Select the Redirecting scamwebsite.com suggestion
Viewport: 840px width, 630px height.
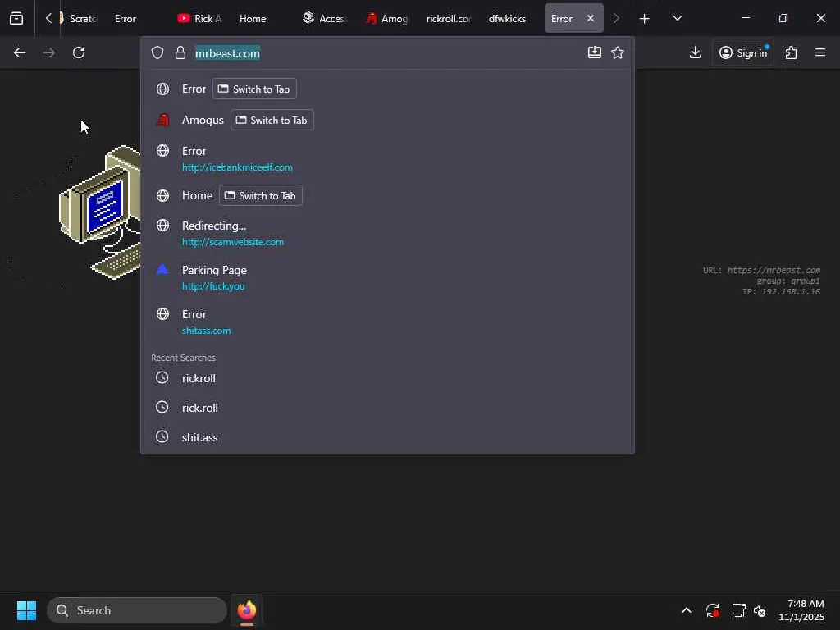[x=387, y=234]
